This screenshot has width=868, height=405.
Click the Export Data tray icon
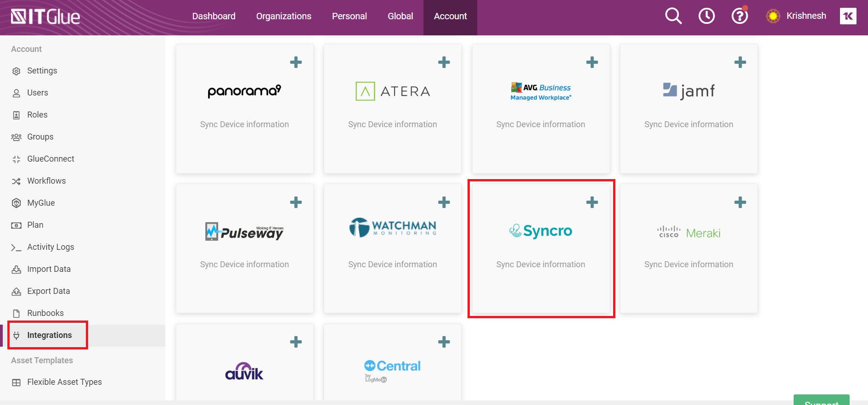tap(17, 292)
